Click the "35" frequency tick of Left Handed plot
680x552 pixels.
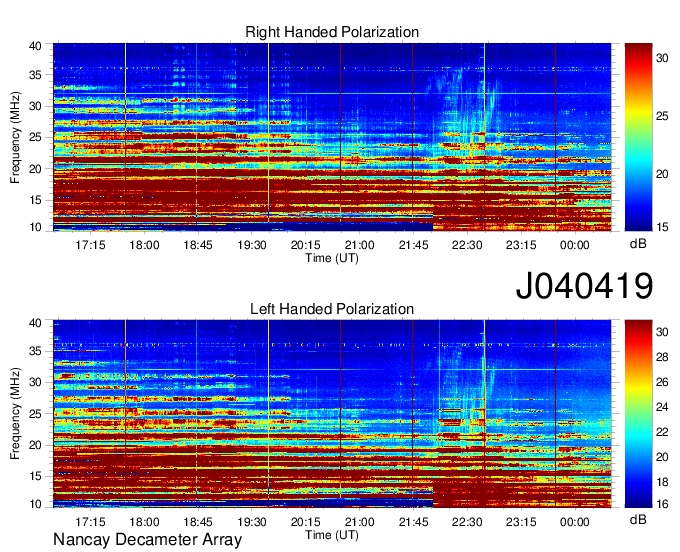pyautogui.click(x=35, y=351)
